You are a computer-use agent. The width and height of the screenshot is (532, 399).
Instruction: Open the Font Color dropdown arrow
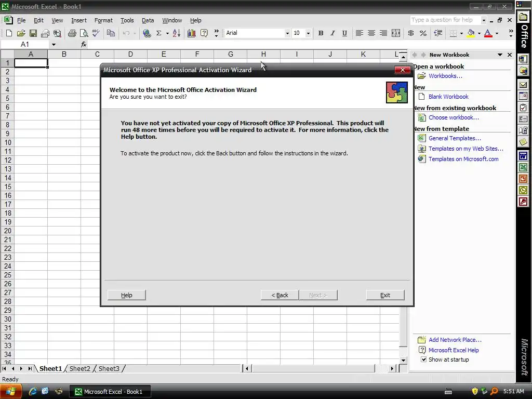[497, 33]
